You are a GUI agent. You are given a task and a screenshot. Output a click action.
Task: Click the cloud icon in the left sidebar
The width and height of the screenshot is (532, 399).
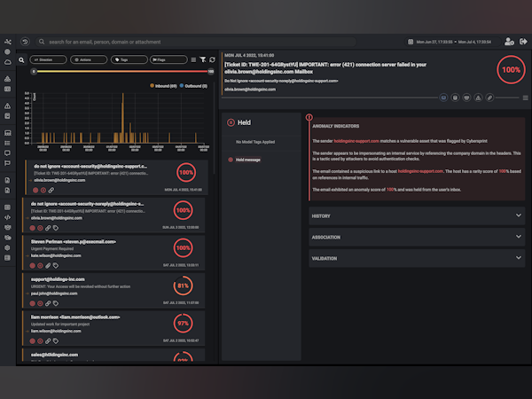click(7, 62)
